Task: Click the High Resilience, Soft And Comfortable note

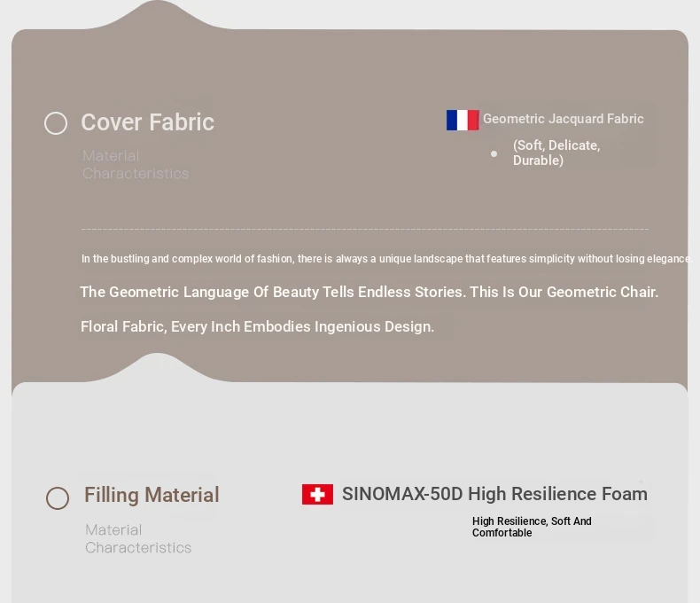Action: point(532,527)
